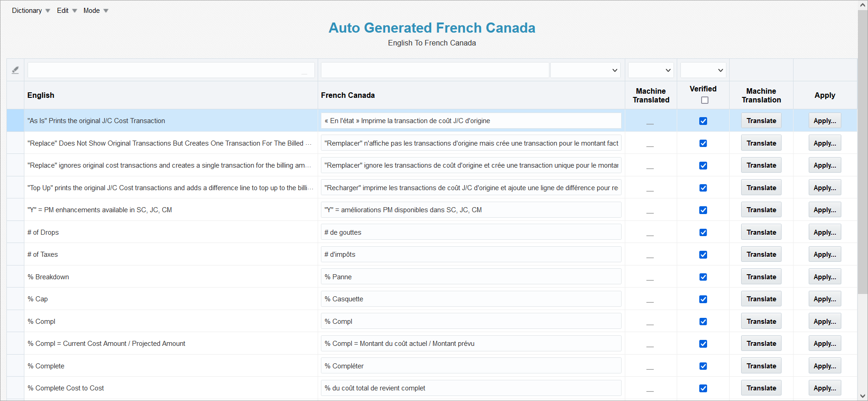
Task: Click the English filter input field
Action: tap(171, 70)
